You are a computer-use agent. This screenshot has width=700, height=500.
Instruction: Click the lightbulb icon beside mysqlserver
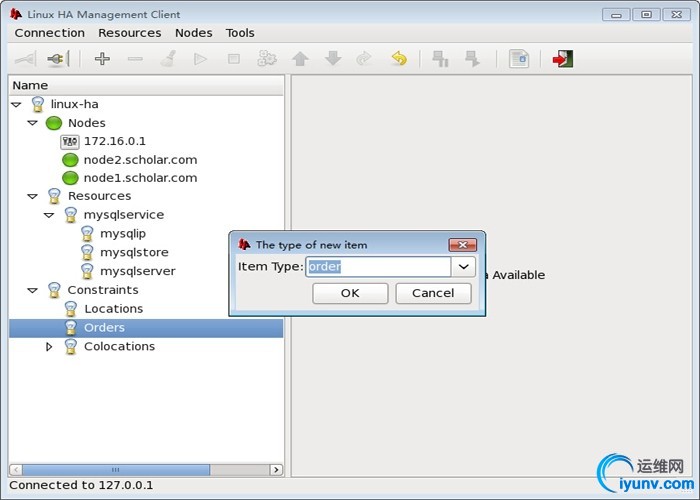(x=87, y=271)
